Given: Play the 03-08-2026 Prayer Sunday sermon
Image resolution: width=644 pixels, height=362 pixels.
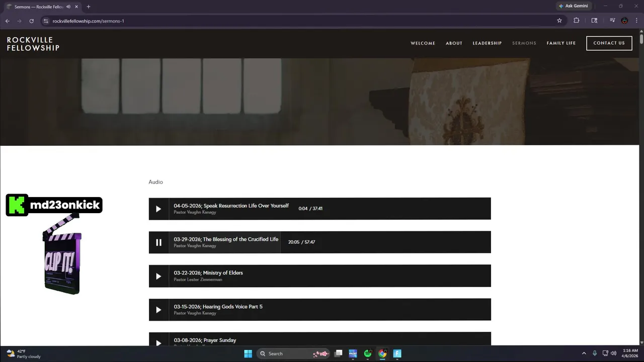Looking at the screenshot, I should tap(158, 342).
